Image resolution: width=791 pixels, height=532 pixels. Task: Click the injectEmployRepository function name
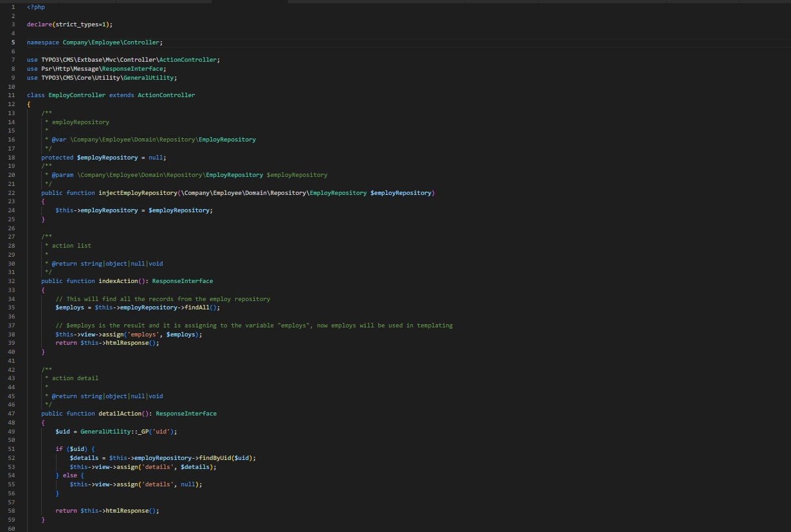coord(138,193)
